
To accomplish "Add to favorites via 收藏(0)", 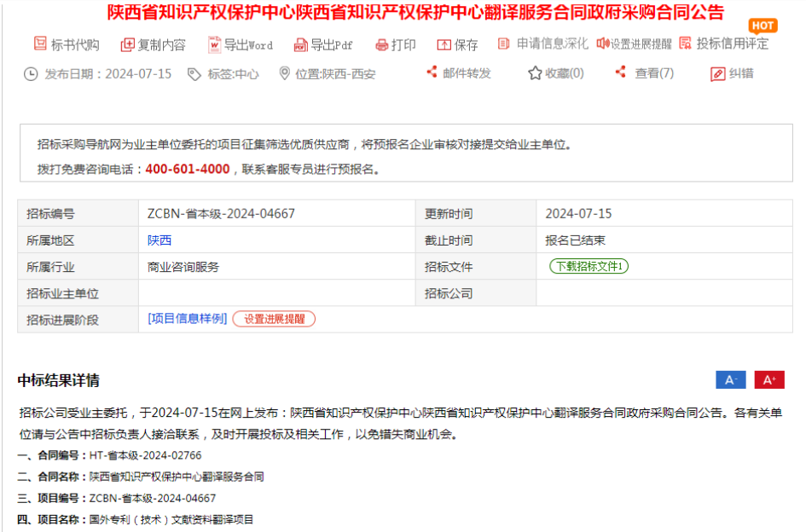I will point(565,73).
